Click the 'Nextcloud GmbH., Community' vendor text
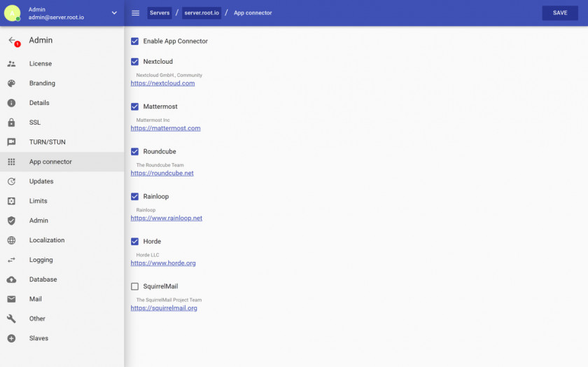588x367 pixels. coord(169,75)
